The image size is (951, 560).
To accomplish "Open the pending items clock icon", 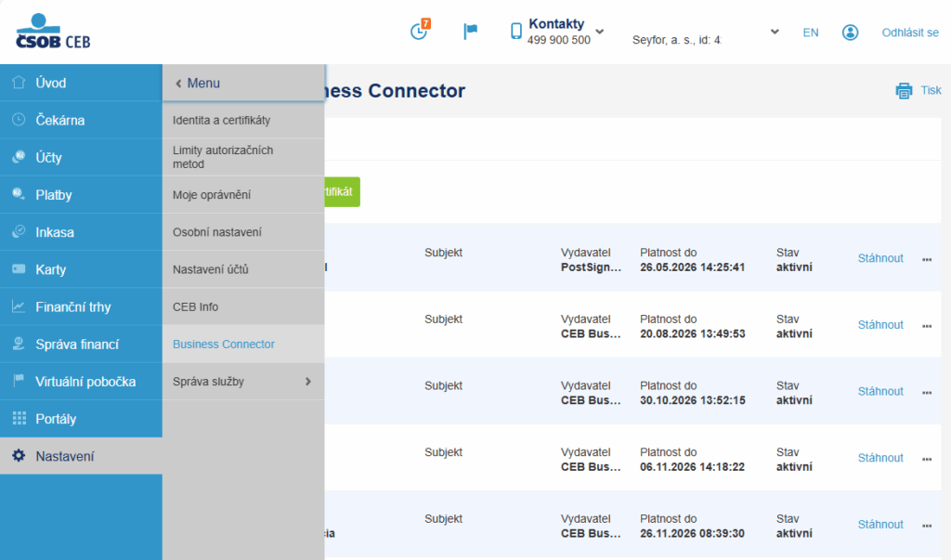I will click(x=419, y=31).
